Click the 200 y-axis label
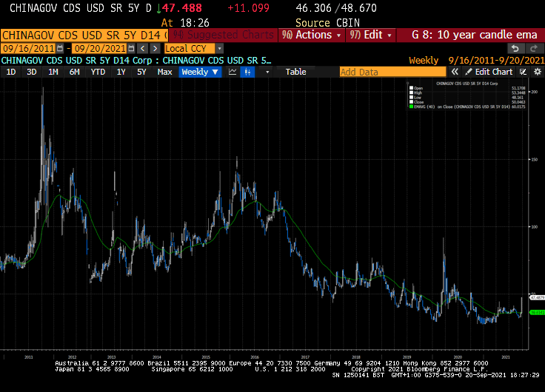 [x=534, y=92]
